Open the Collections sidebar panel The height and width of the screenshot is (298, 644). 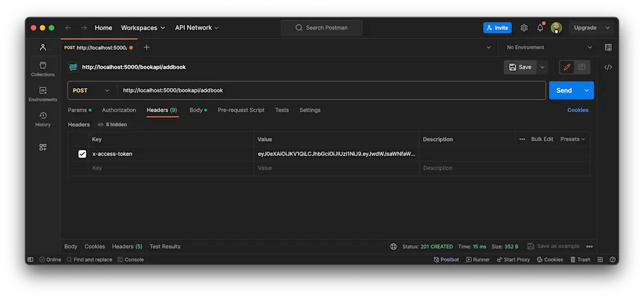tap(43, 69)
